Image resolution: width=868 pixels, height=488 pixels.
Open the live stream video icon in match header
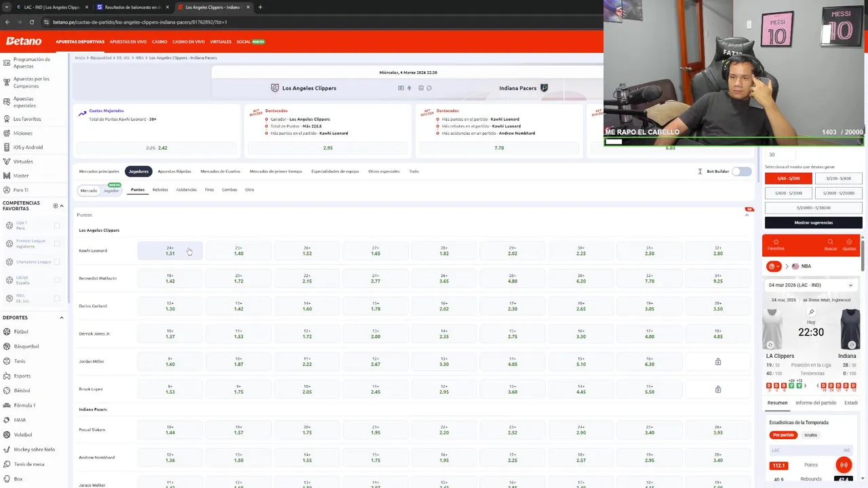point(401,88)
